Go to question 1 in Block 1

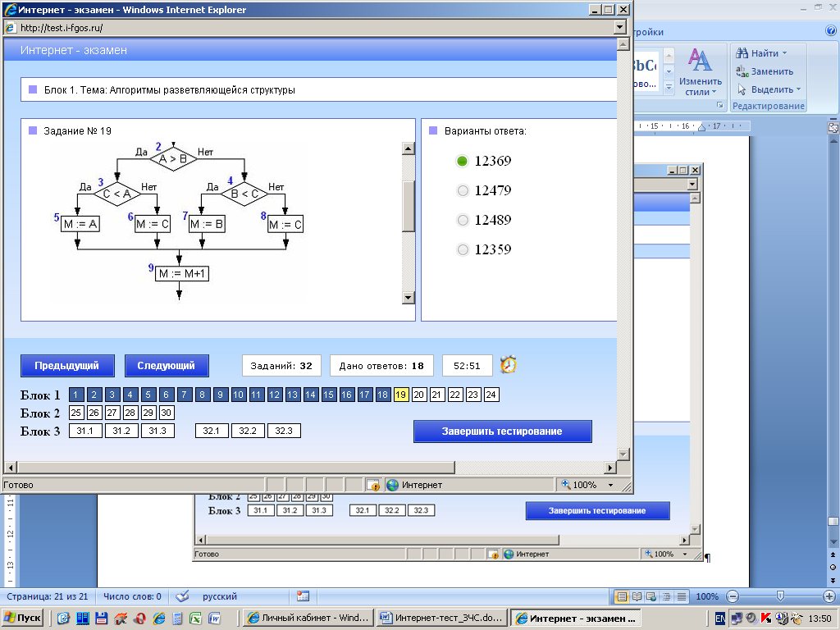[x=76, y=395]
